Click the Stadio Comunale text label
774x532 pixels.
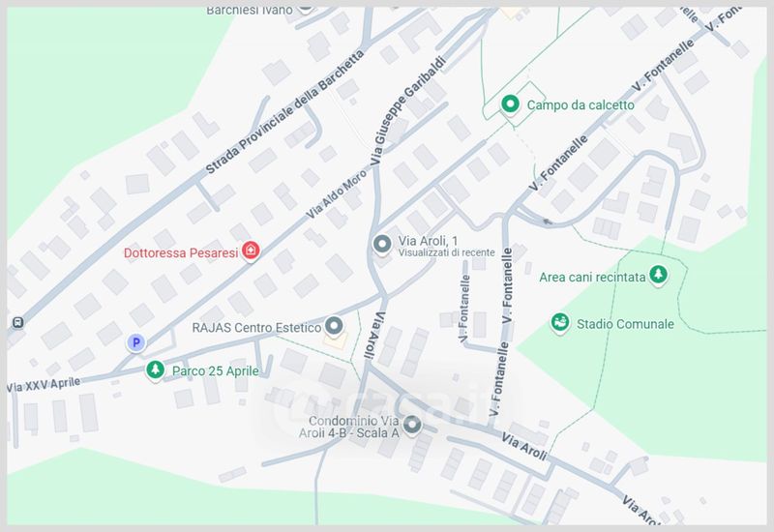click(625, 324)
